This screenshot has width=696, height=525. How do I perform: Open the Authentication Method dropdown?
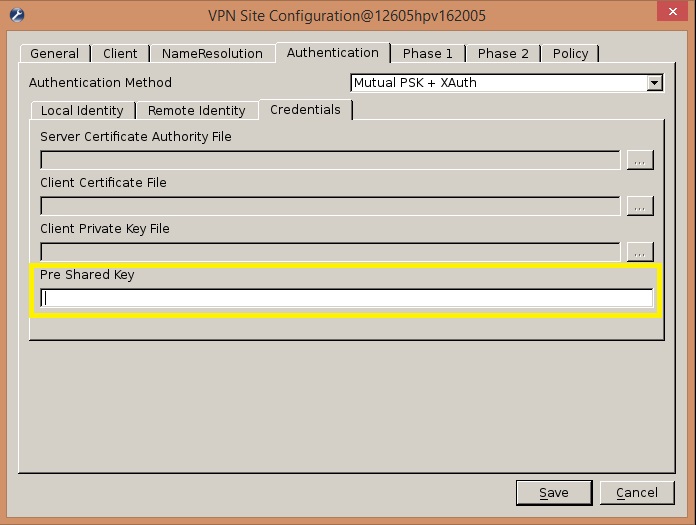[654, 83]
